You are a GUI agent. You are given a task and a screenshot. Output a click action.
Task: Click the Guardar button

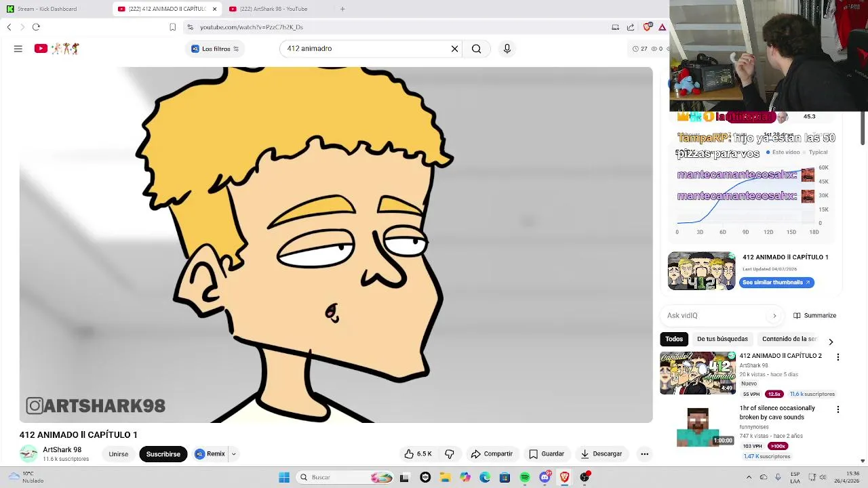click(x=547, y=454)
